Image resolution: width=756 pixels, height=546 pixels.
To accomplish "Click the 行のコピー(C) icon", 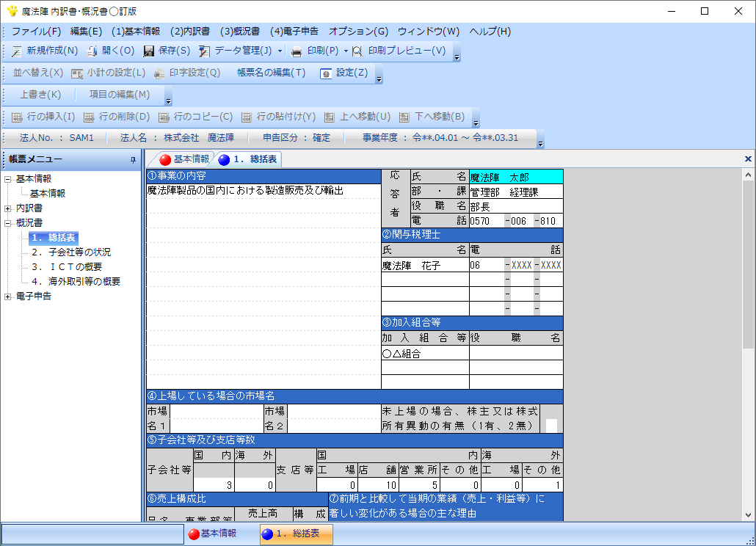I will (x=164, y=117).
